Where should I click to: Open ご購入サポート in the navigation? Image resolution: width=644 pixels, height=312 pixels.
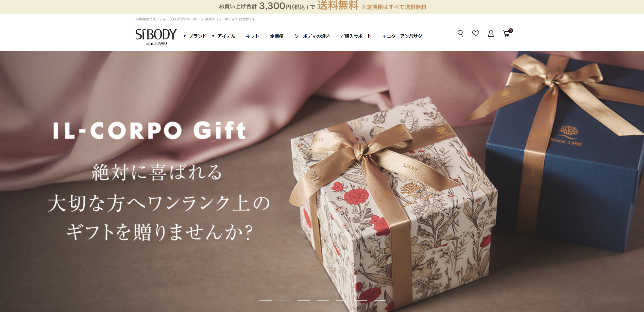tap(356, 36)
